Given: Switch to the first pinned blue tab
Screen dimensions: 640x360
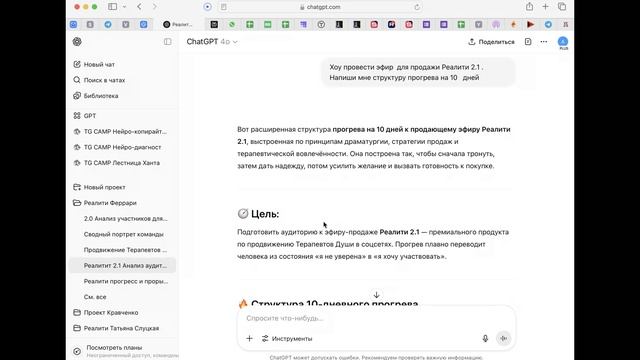Looking at the screenshot, I should point(73,24).
